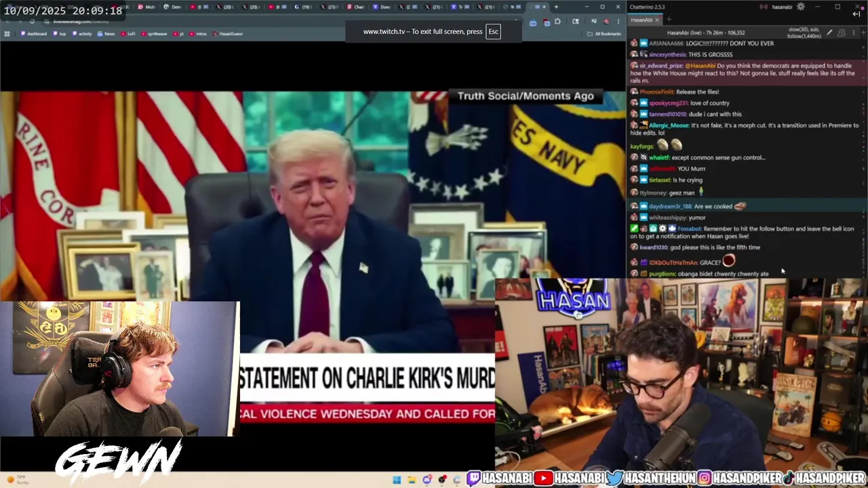Open browser apps grid icon in bookmarks bar

click(7, 33)
